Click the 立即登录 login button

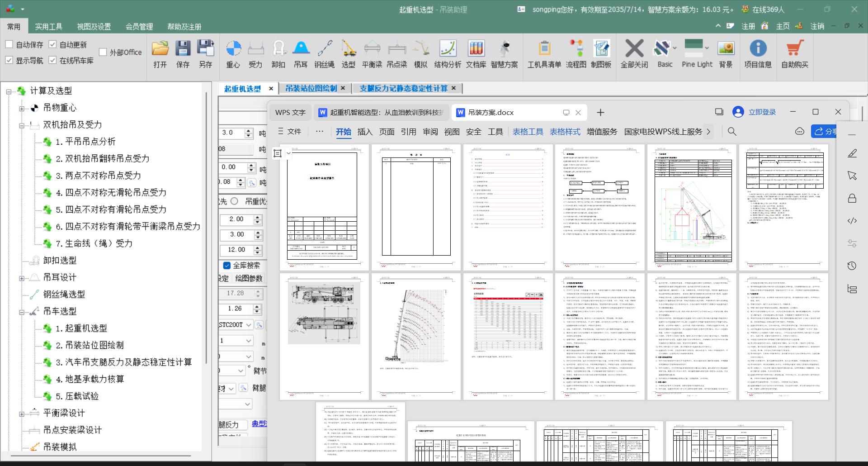tap(762, 112)
